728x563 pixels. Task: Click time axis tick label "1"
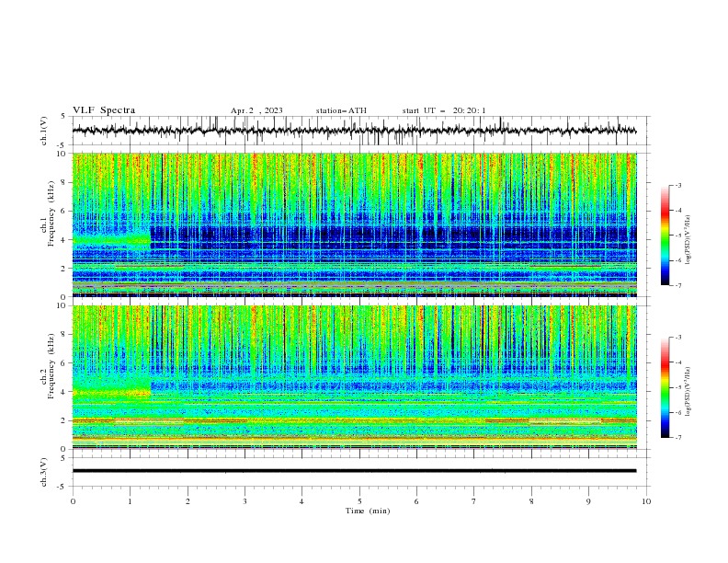tap(130, 501)
